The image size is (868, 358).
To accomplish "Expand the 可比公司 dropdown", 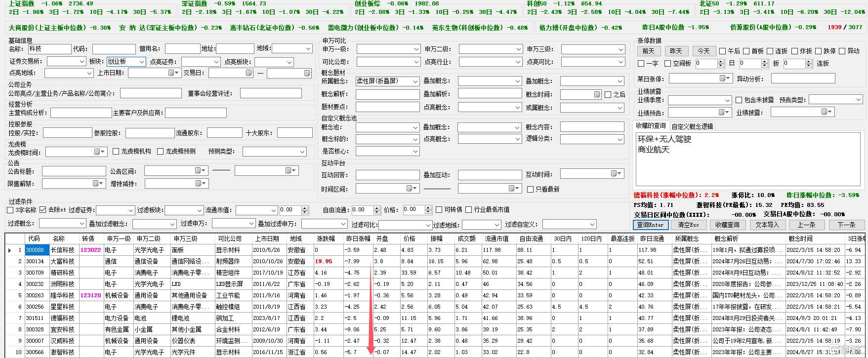I will [x=416, y=62].
